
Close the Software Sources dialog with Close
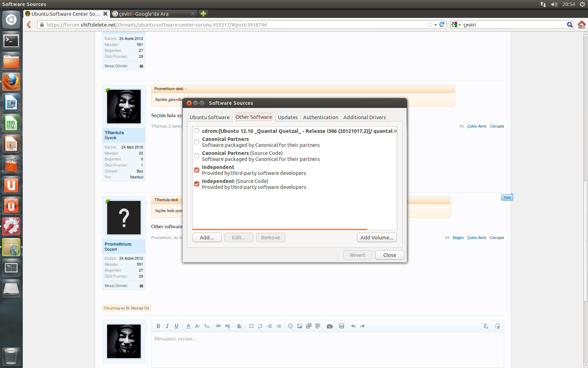[390, 255]
